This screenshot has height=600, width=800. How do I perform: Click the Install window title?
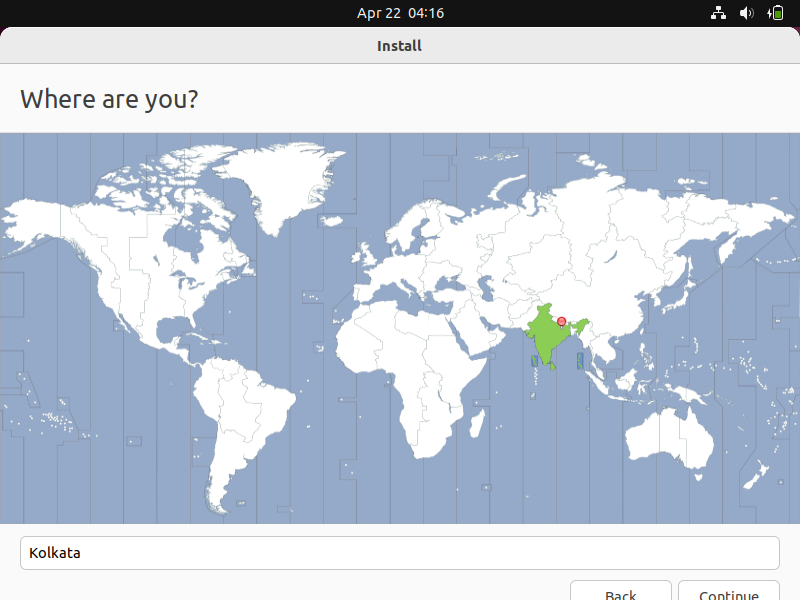(x=399, y=46)
